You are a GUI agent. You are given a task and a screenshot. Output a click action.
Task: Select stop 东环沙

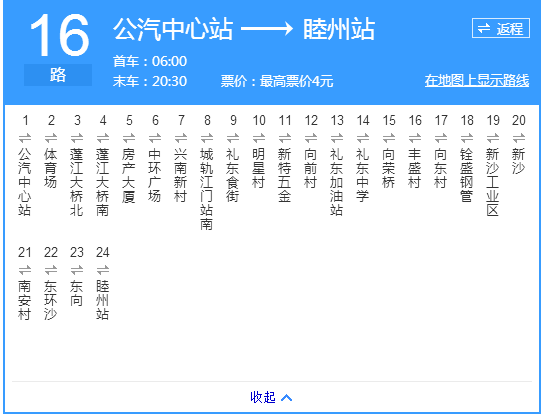[x=51, y=300]
